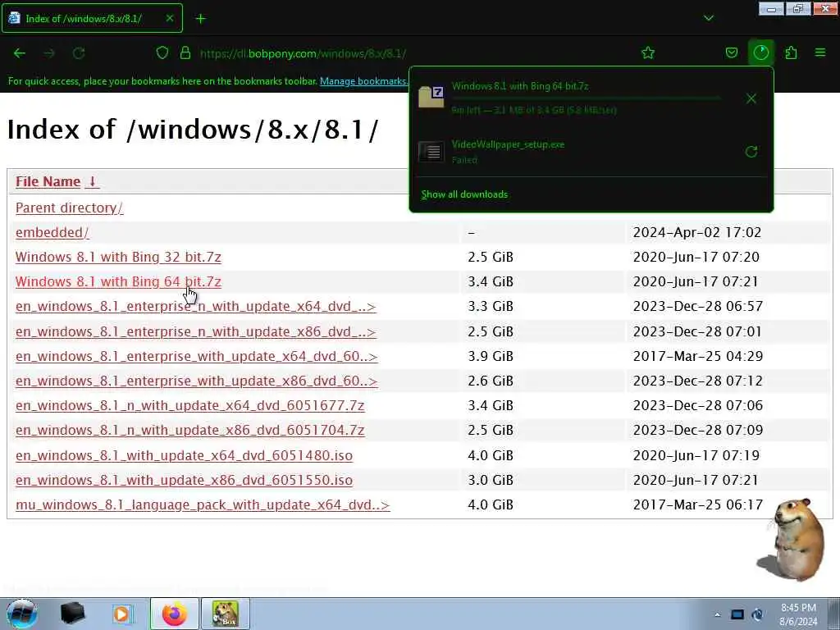Viewport: 840px width, 630px height.
Task: Close the 'Index of /windows/8.x/8.1/' tab
Action: click(x=169, y=18)
